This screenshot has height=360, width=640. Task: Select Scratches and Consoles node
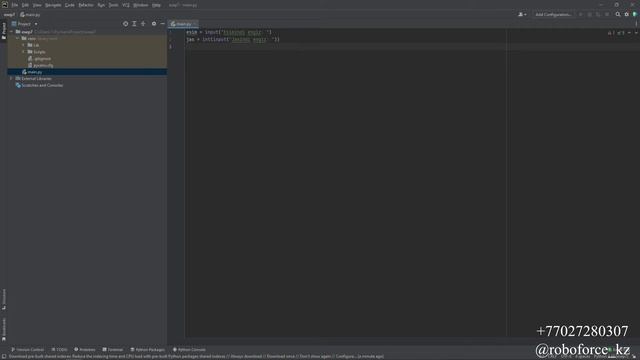tap(39, 85)
